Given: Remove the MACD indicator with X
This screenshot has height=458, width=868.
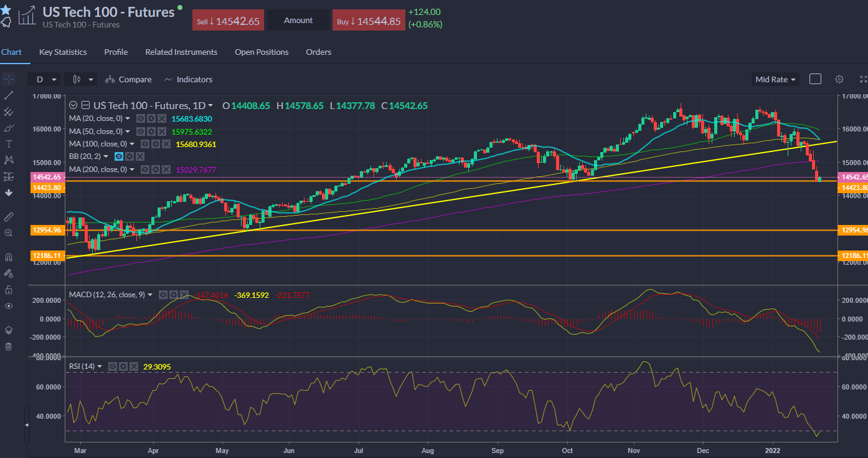Looking at the screenshot, I should coord(183,295).
